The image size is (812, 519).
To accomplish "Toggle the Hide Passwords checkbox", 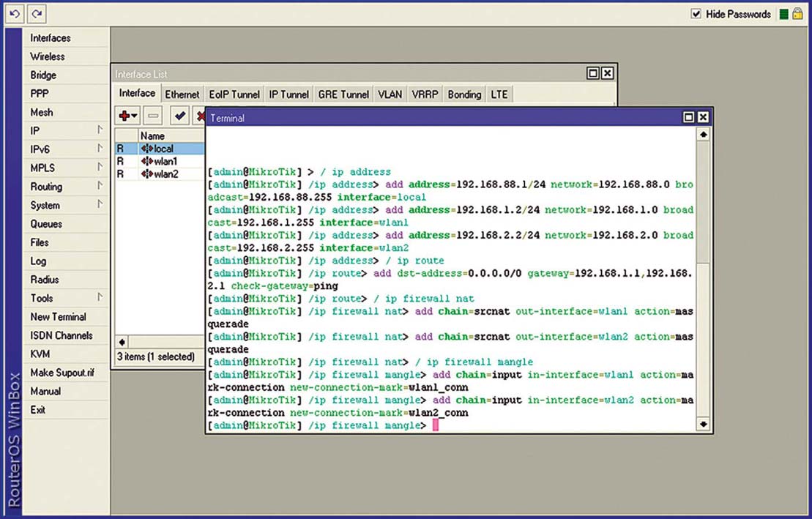I will tap(696, 14).
